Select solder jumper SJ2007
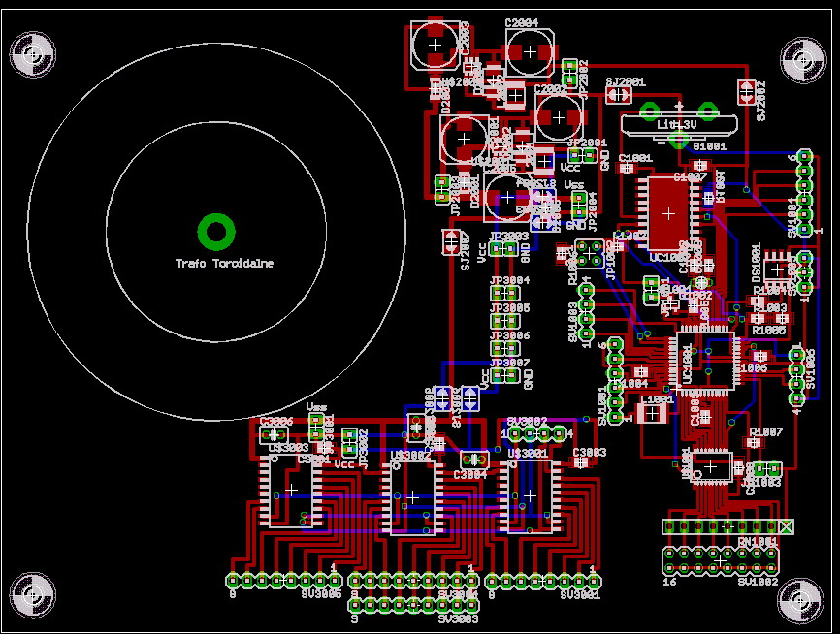 [451, 242]
